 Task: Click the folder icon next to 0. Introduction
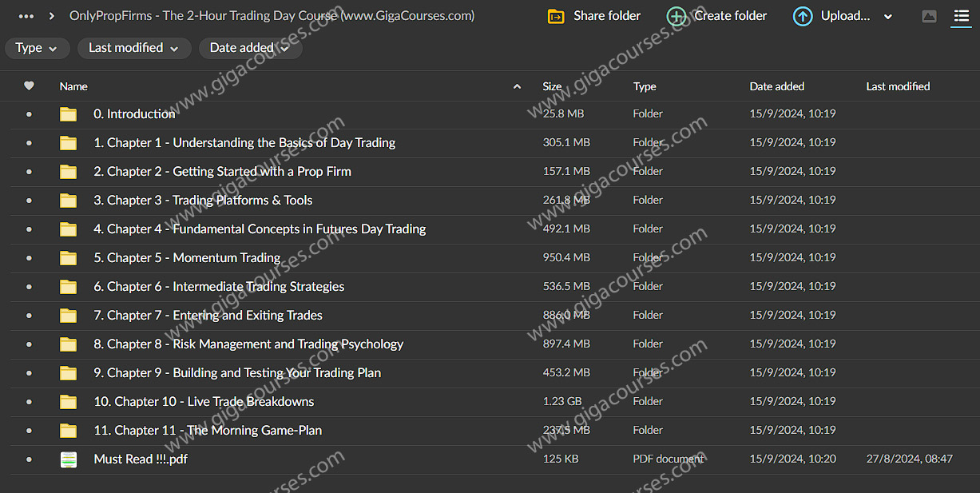tap(69, 113)
